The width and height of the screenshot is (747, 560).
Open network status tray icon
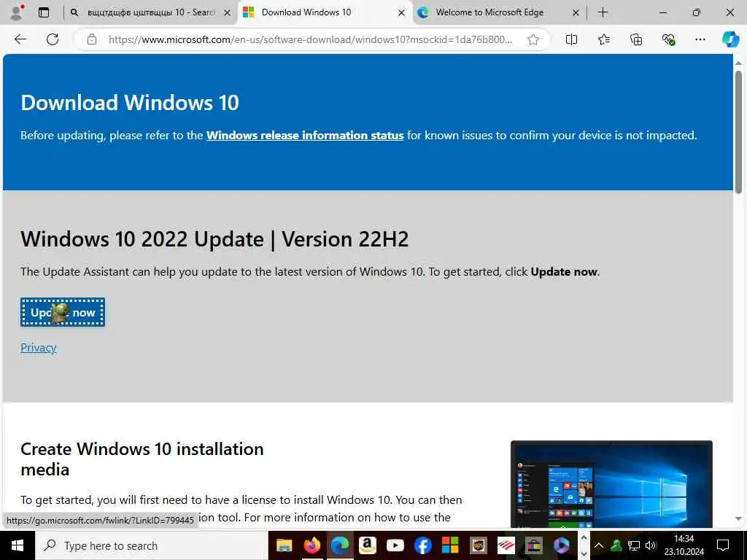point(633,545)
